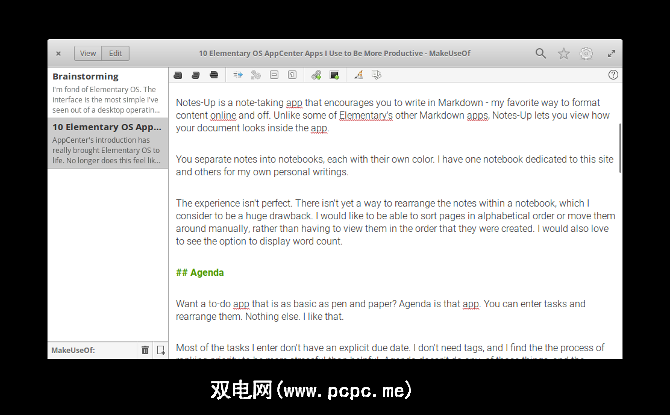Switch to Edit mode
The height and width of the screenshot is (415, 670).
pos(115,53)
